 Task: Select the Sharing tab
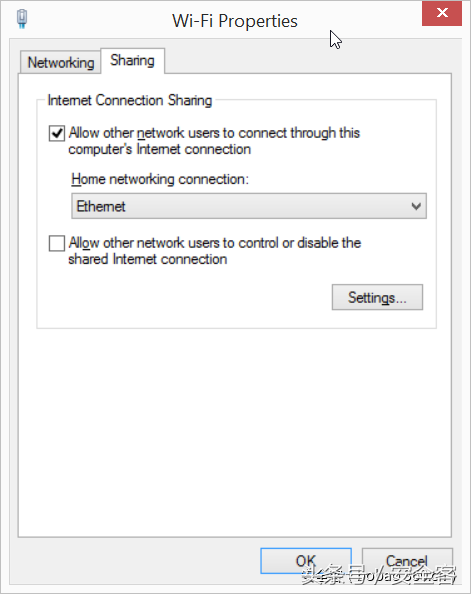pos(132,61)
